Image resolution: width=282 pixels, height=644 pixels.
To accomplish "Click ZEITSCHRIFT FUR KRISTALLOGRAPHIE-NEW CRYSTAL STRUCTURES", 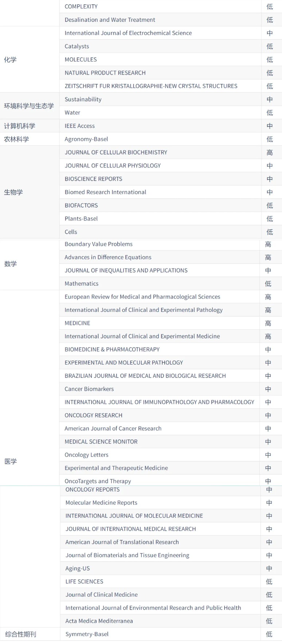I will [x=151, y=86].
